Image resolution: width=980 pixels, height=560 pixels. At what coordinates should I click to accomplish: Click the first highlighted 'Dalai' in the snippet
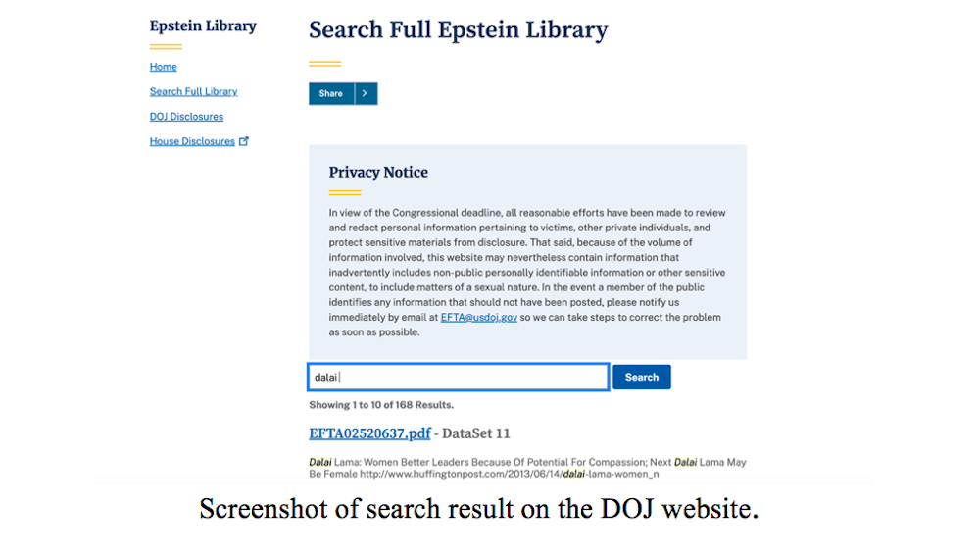(320, 462)
